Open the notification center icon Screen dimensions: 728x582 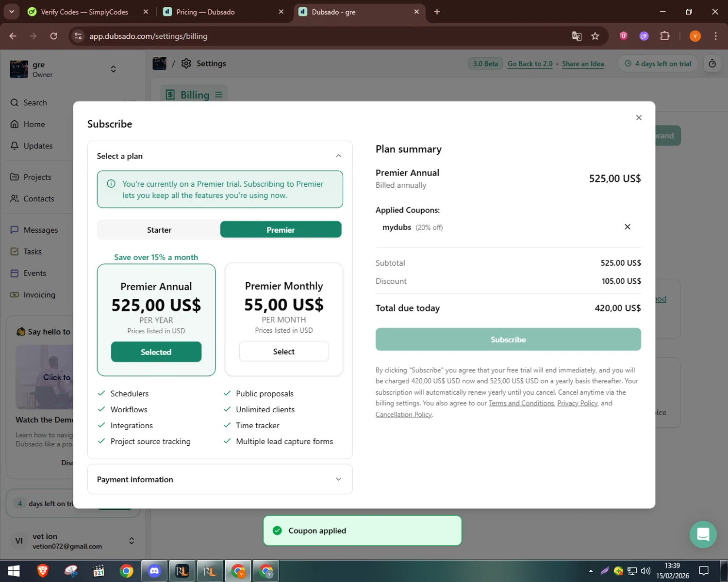704,571
